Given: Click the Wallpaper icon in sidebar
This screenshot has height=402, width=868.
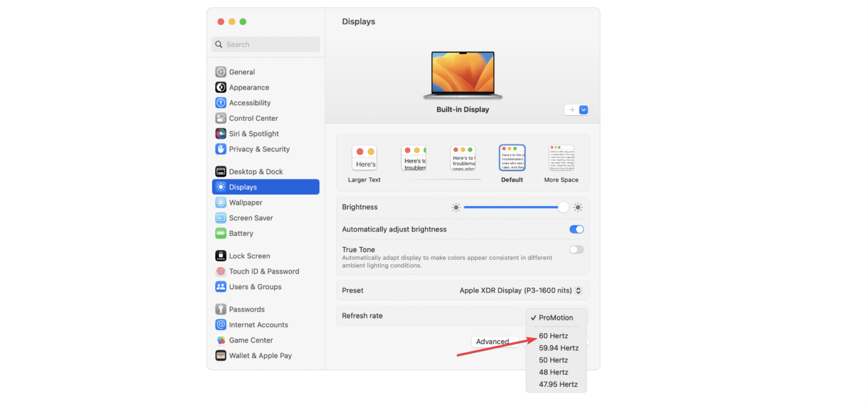Looking at the screenshot, I should click(220, 203).
